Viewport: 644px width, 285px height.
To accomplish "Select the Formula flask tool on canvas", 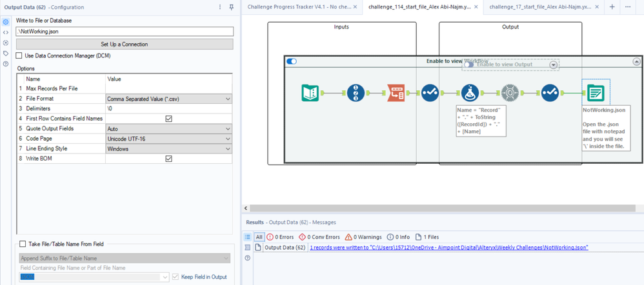I will click(x=470, y=93).
